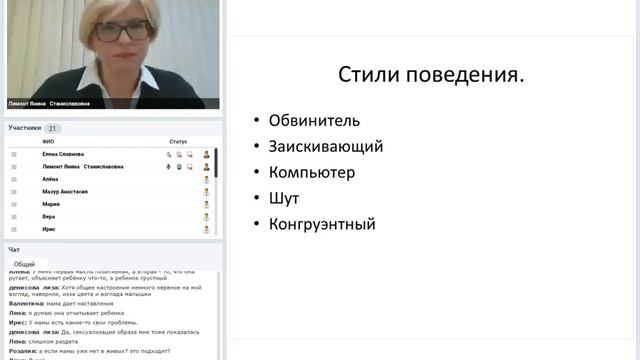Click the participants count badge 21

coord(52,128)
